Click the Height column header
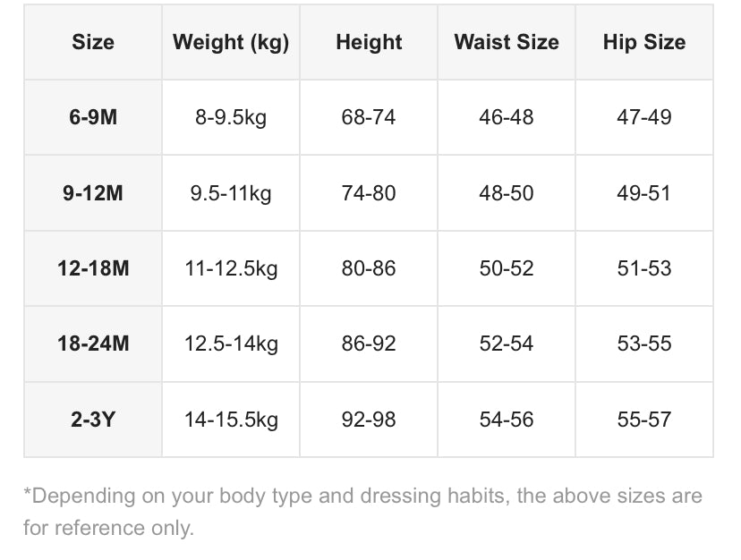This screenshot has height=560, width=741. tap(369, 42)
